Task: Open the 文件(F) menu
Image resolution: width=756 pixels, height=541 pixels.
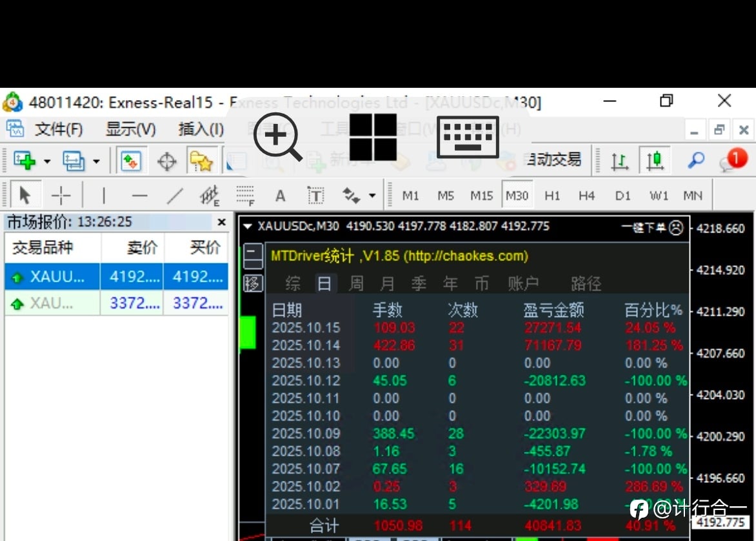Action: point(59,129)
